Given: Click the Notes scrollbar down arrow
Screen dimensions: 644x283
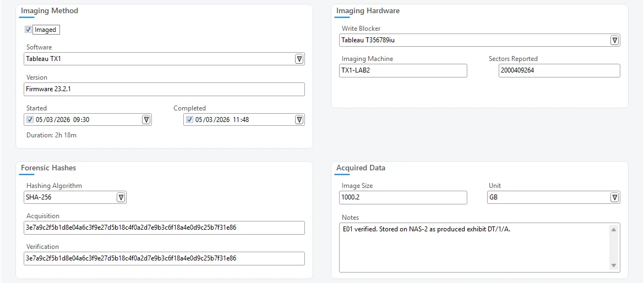Looking at the screenshot, I should click(614, 266).
